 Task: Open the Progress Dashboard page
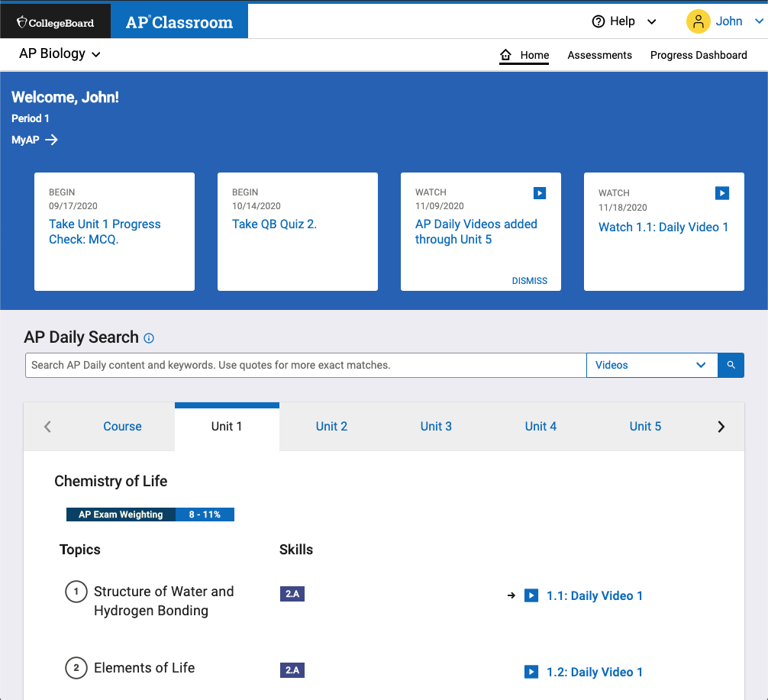(x=699, y=55)
